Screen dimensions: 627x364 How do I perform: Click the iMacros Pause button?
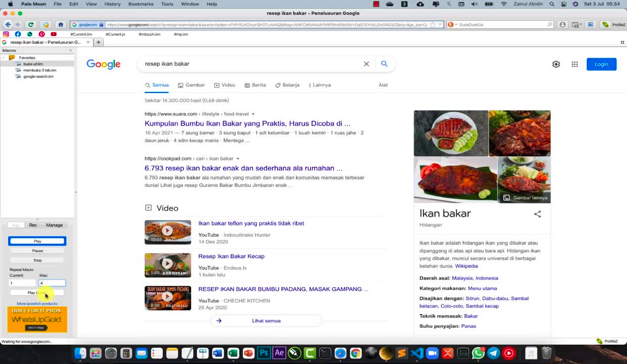(37, 251)
